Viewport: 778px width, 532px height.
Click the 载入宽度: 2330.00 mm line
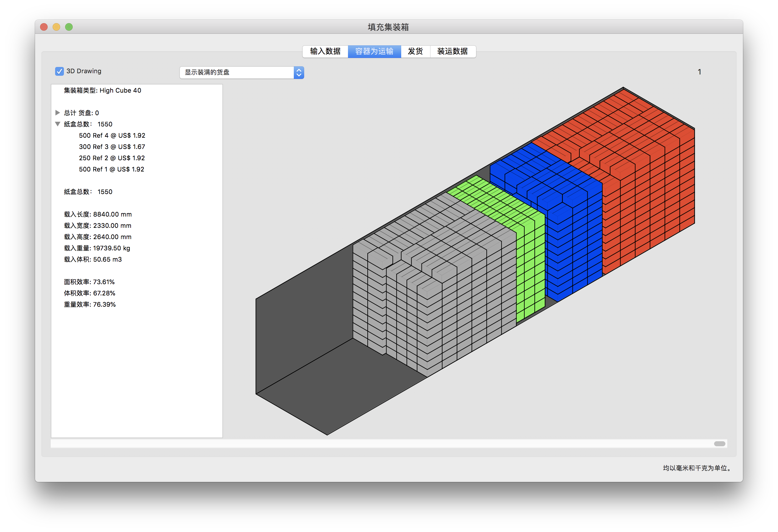(97, 226)
